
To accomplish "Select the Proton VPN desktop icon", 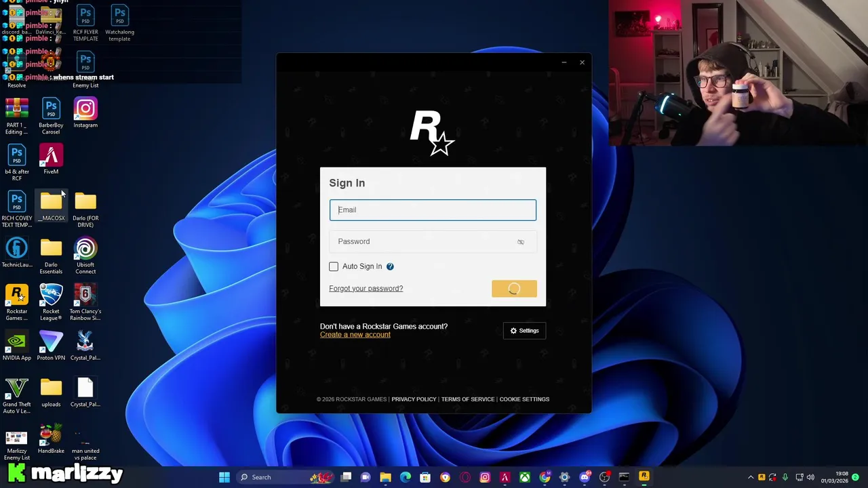I will click(51, 346).
